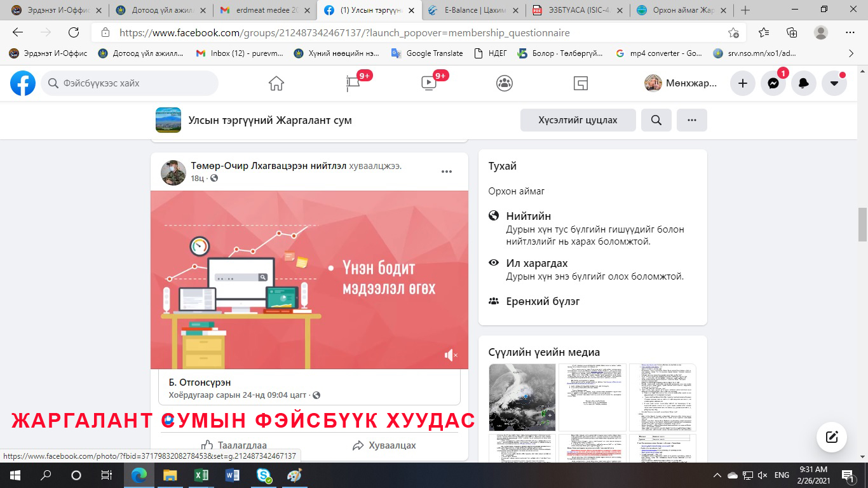This screenshot has width=868, height=488.
Task: Click Хуваалцах share button
Action: [384, 445]
